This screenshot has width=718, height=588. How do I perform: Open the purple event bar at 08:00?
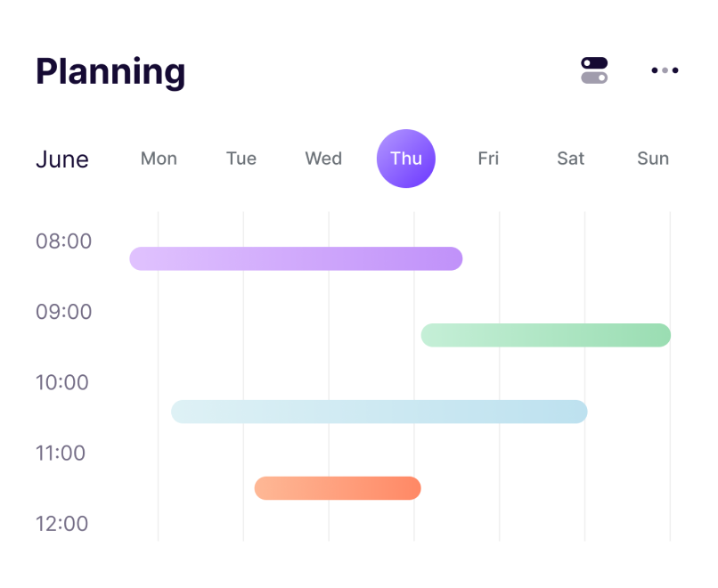pyautogui.click(x=296, y=258)
